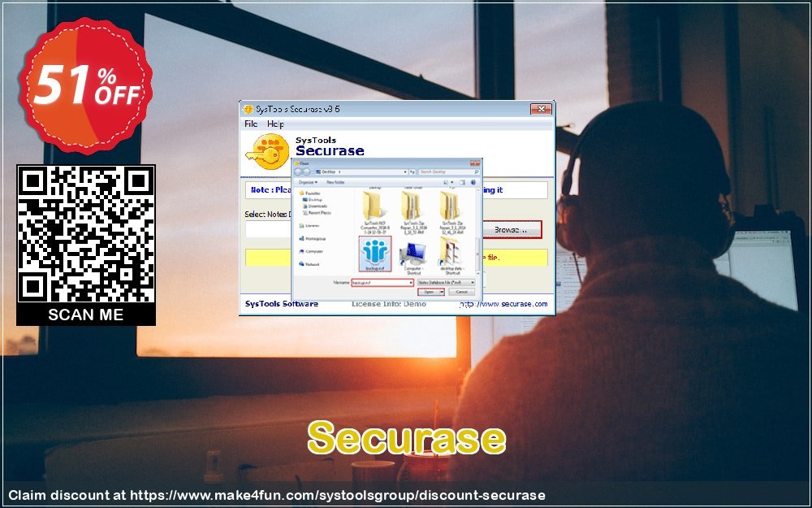Visit the www.securase.com link

[503, 304]
